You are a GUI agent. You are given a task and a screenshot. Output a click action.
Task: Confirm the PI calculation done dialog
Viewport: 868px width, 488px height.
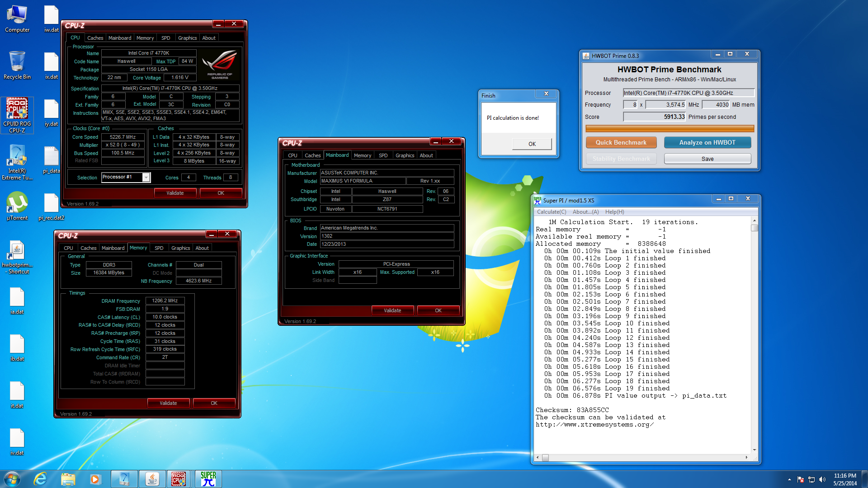(x=532, y=144)
